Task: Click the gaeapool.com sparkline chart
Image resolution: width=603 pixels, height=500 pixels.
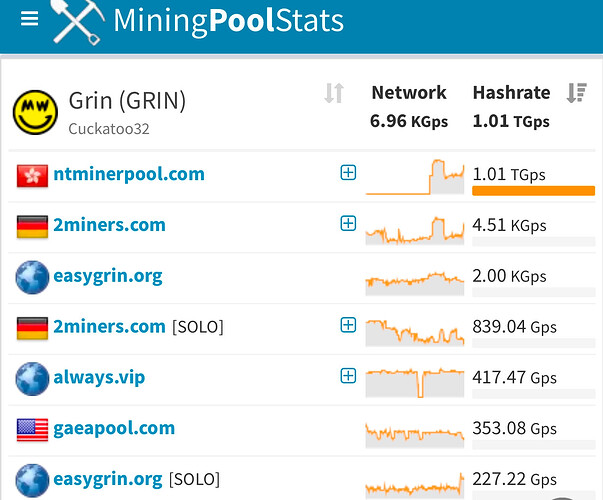Action: 415,435
